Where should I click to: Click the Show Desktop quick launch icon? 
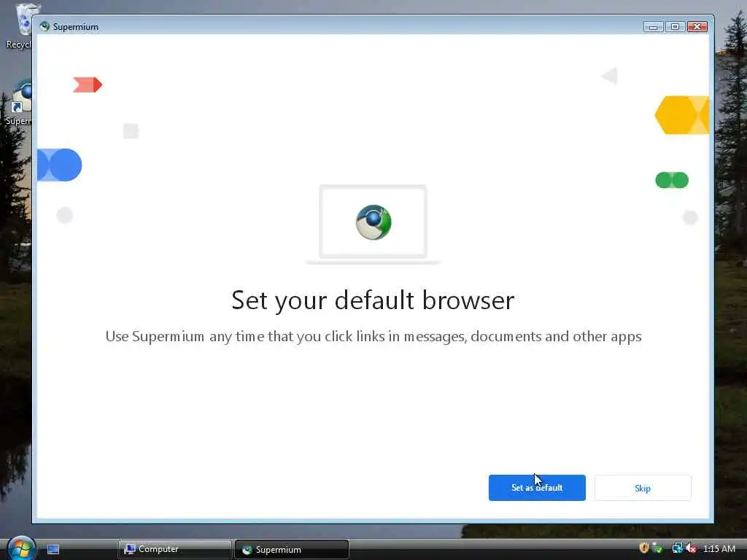pos(53,550)
